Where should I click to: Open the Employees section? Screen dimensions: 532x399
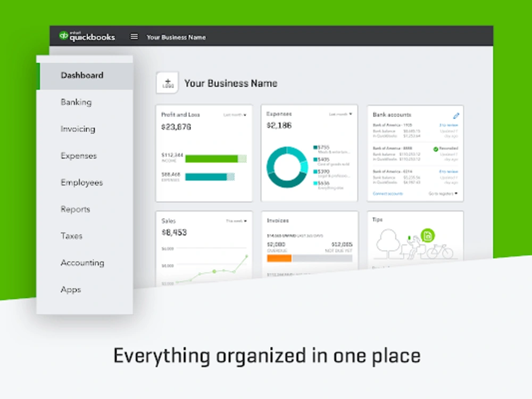point(81,182)
